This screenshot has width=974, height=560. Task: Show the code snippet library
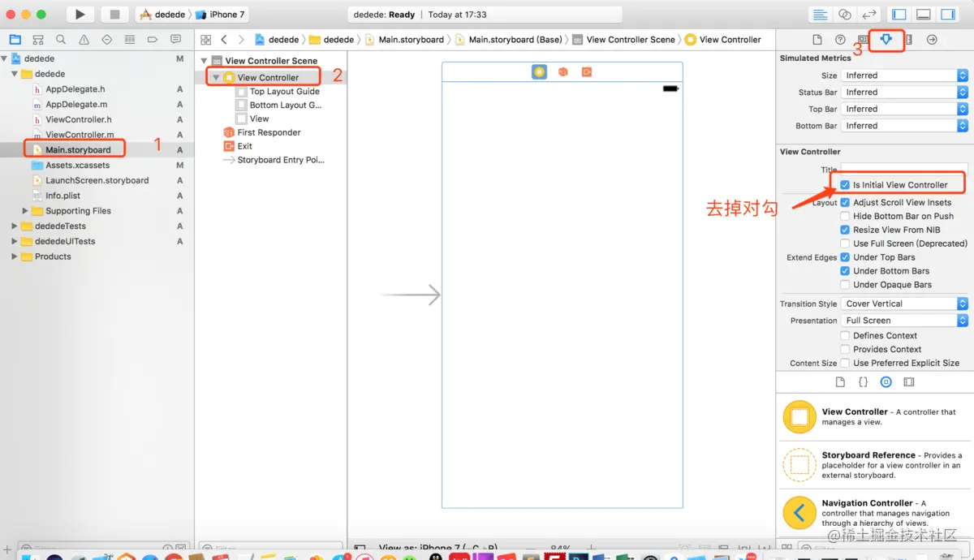863,381
